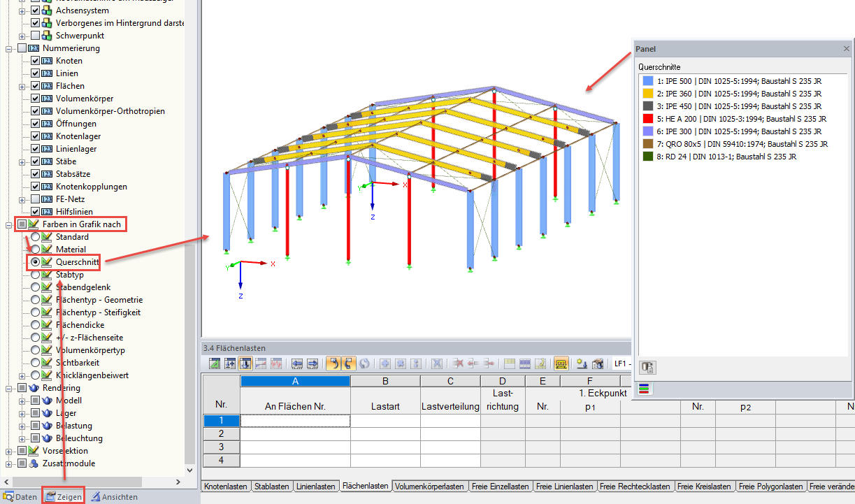The width and height of the screenshot is (855, 504).
Task: Close the Panel window
Action: tap(845, 49)
